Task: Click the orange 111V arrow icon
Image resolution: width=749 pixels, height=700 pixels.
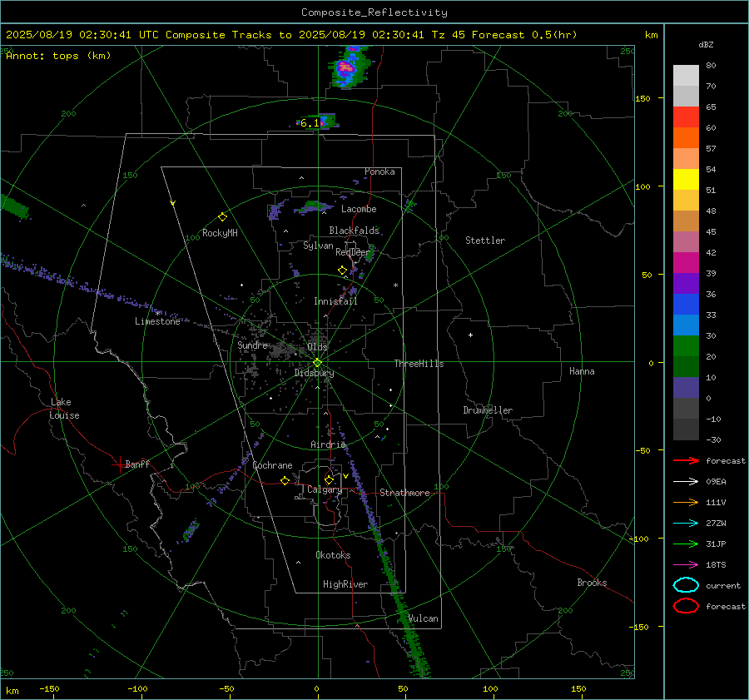Action: (x=686, y=502)
